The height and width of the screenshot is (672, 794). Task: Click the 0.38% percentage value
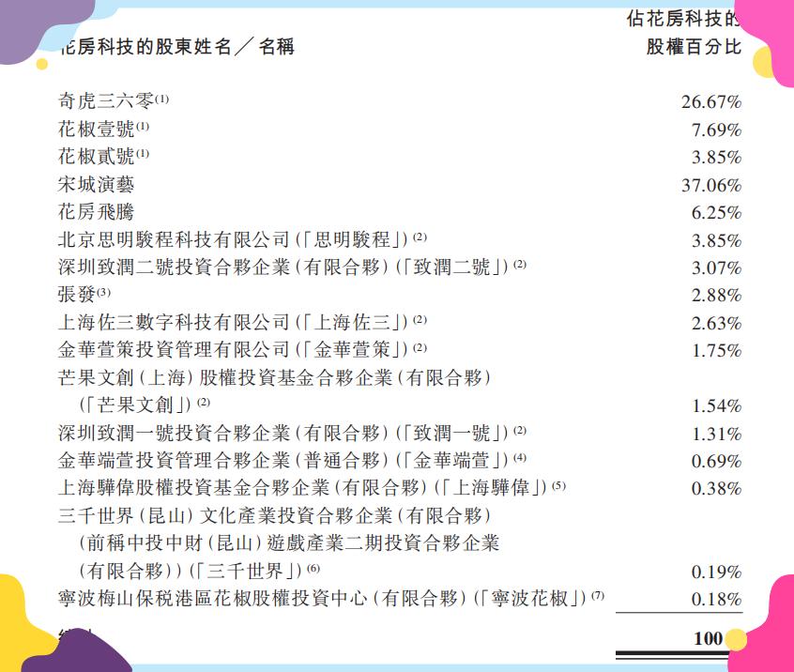tap(716, 489)
